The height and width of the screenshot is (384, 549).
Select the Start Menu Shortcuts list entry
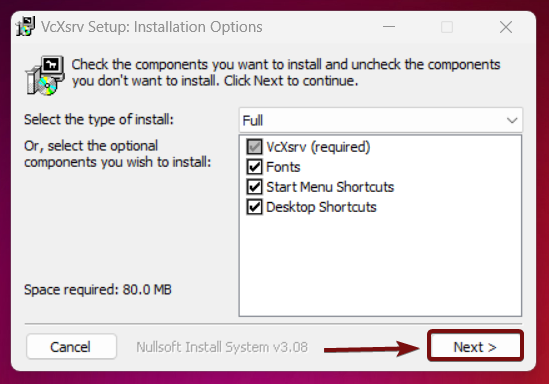(x=330, y=187)
